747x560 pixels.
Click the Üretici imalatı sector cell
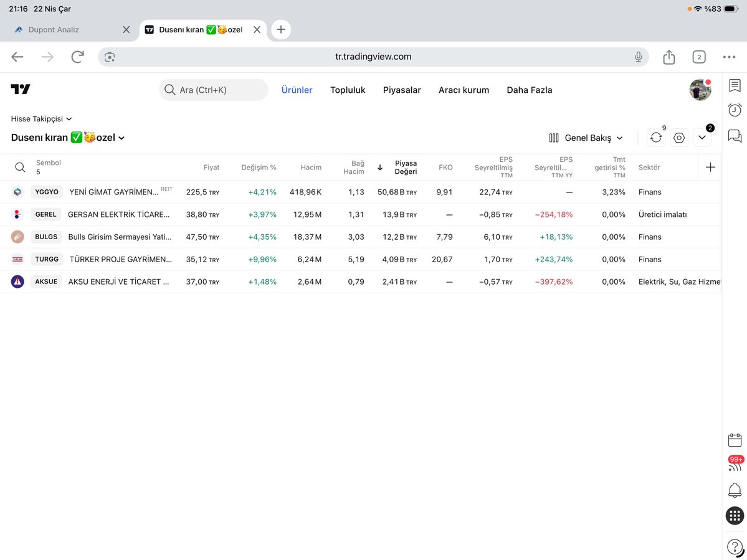663,214
